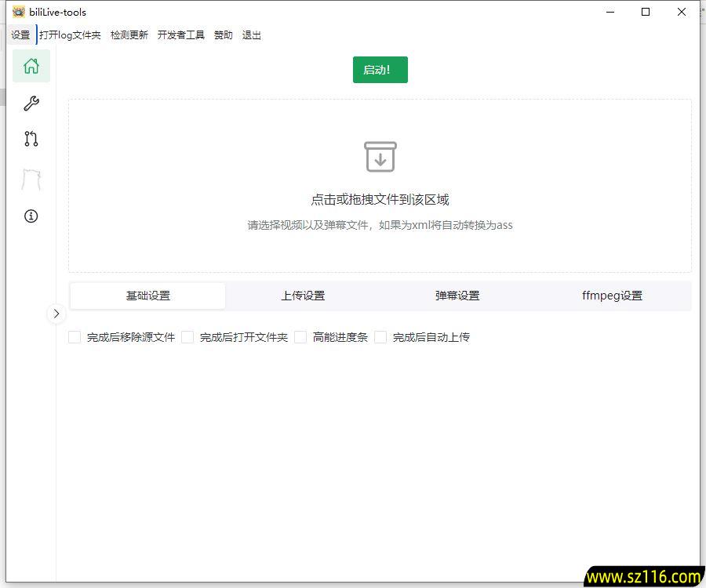Enable 完成后自动上传 checkbox
This screenshot has height=588, width=706.
[x=380, y=337]
